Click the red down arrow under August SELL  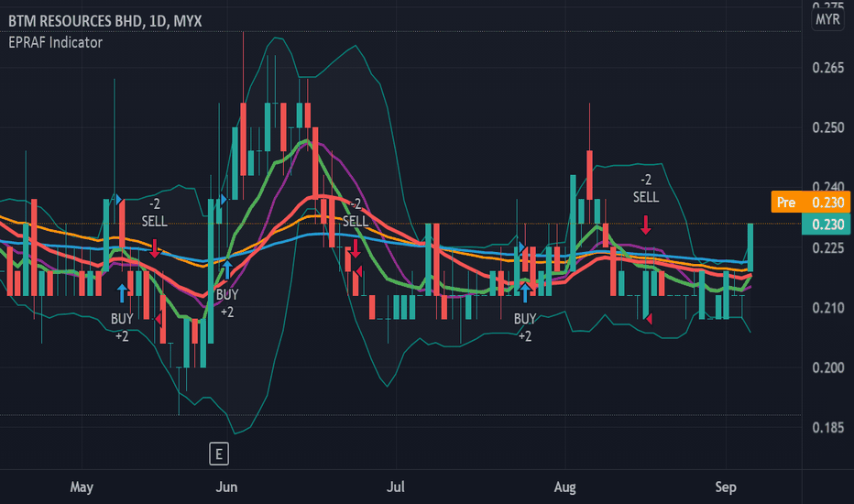click(645, 225)
